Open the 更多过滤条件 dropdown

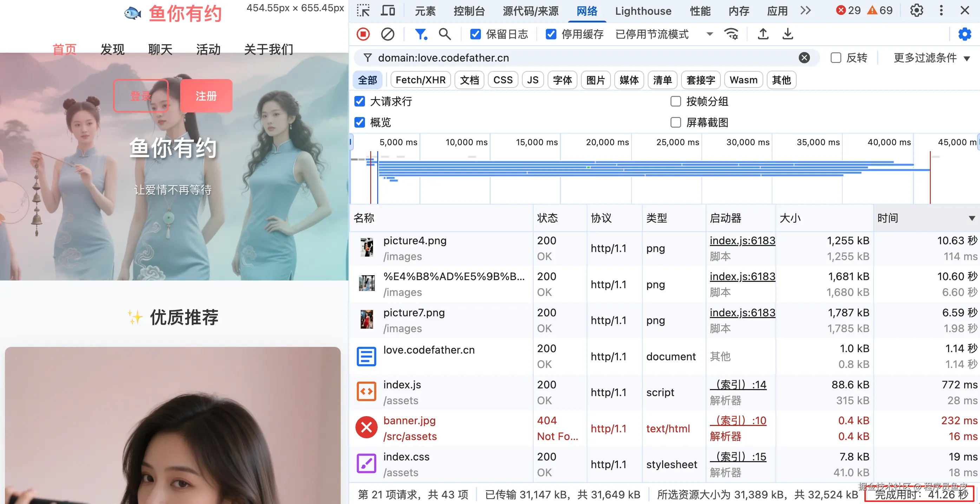[931, 58]
